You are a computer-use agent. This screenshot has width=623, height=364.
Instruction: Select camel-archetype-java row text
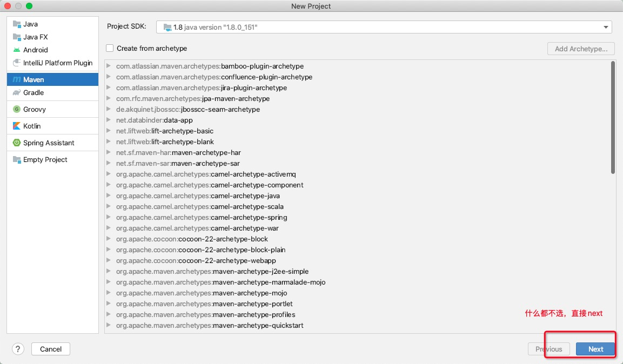click(x=198, y=196)
